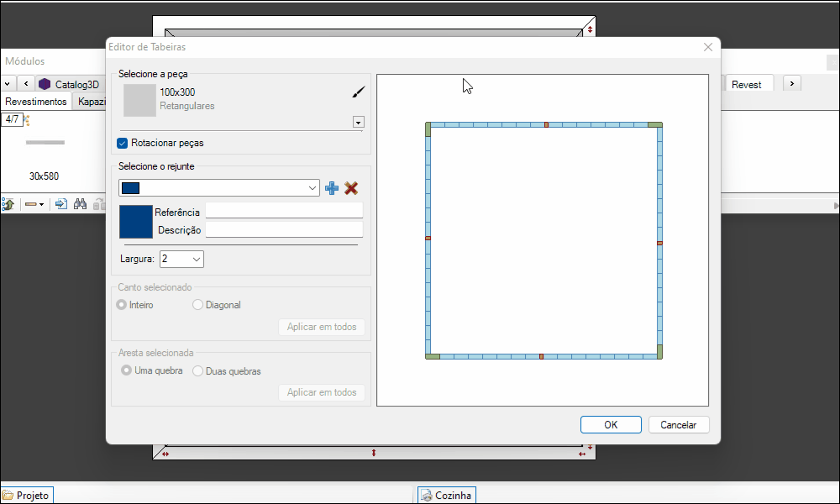Screen dimensions: 840x504
Task: Select the orange marker on left edge of preview
Action: (x=428, y=239)
